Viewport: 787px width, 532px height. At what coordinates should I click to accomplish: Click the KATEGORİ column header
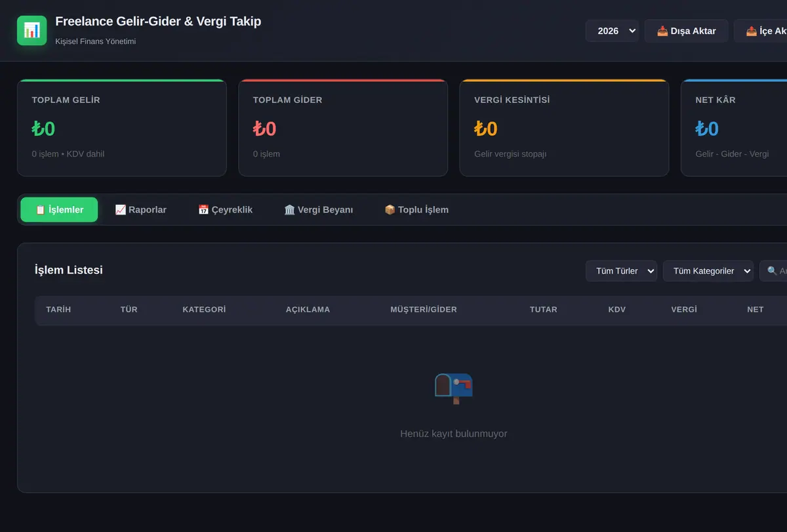pos(204,310)
